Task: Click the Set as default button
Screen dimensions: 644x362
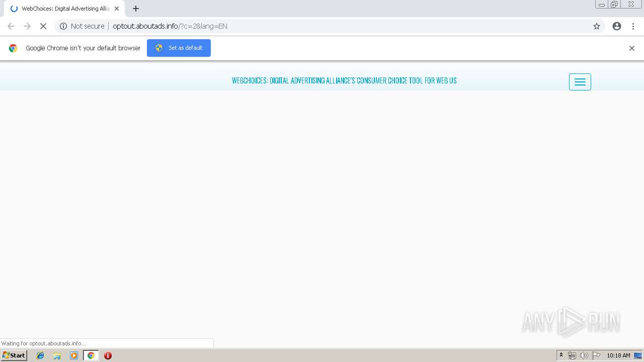Action: pos(179,48)
